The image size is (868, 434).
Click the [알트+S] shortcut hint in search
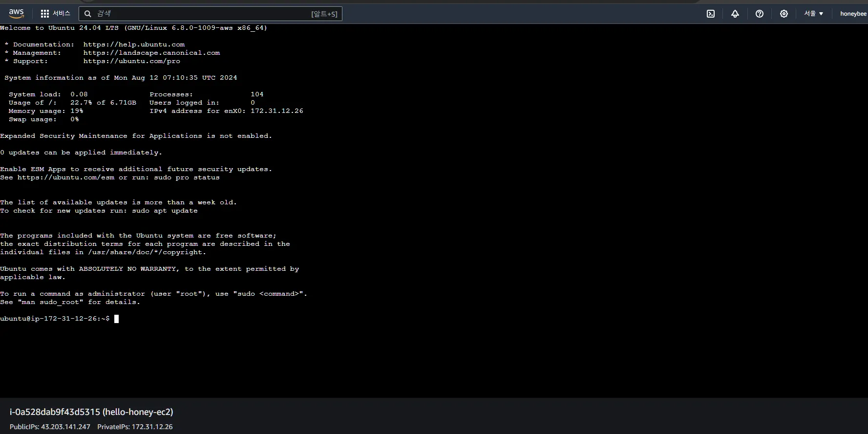(324, 14)
